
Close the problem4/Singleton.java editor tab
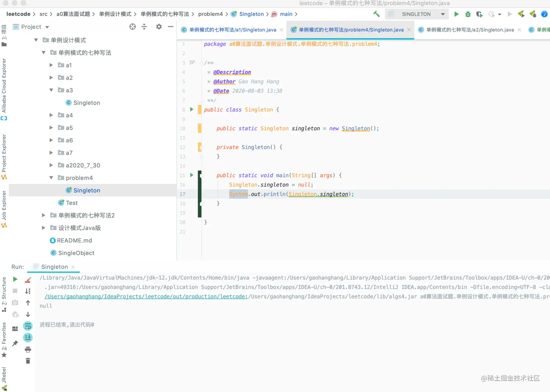409,30
